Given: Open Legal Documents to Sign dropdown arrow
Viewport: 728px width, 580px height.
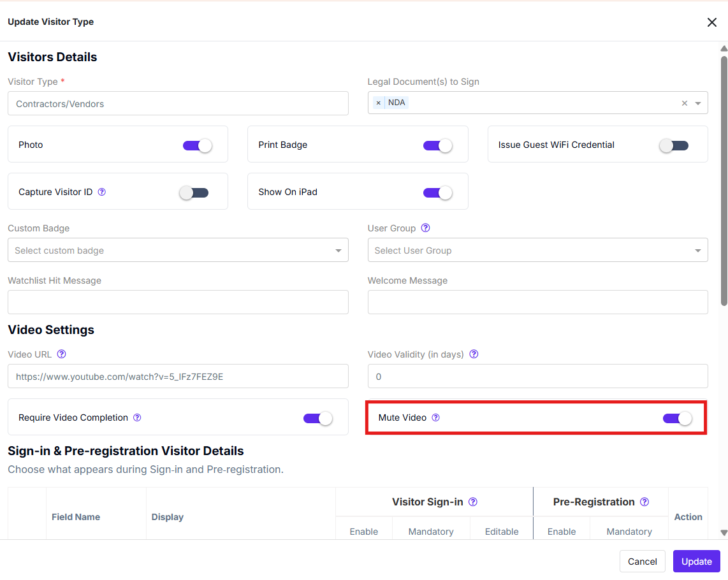Looking at the screenshot, I should (x=698, y=103).
